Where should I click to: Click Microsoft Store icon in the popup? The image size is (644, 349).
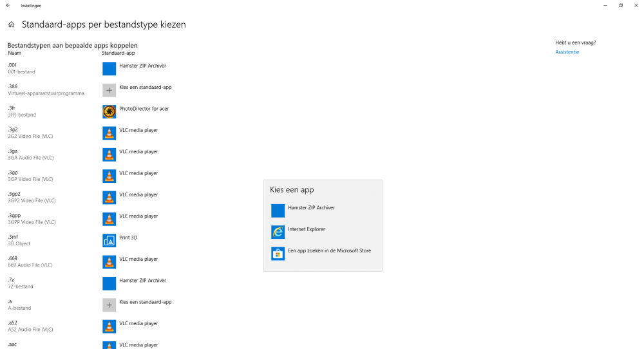[278, 254]
